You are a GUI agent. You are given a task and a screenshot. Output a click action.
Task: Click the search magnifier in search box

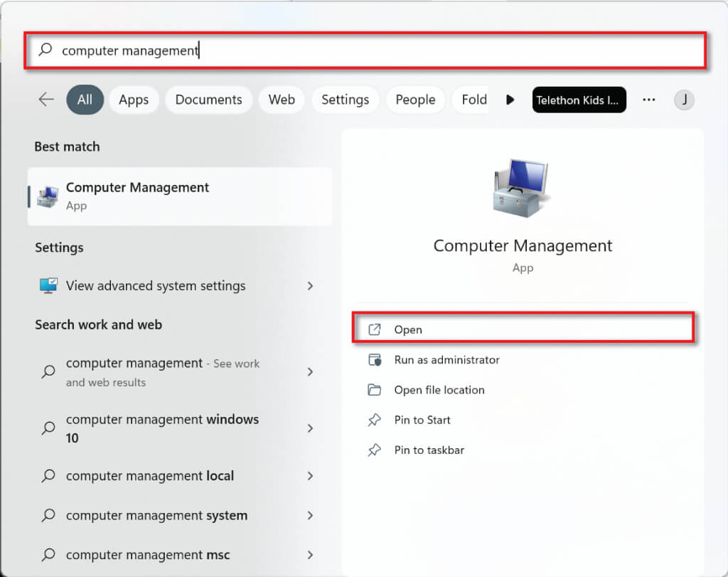(x=45, y=50)
